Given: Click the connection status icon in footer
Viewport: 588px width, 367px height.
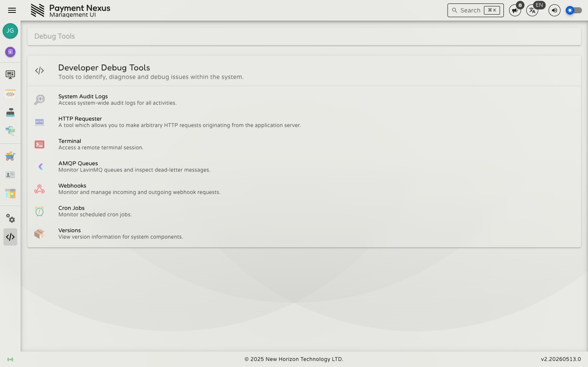Looking at the screenshot, I should [x=10, y=359].
